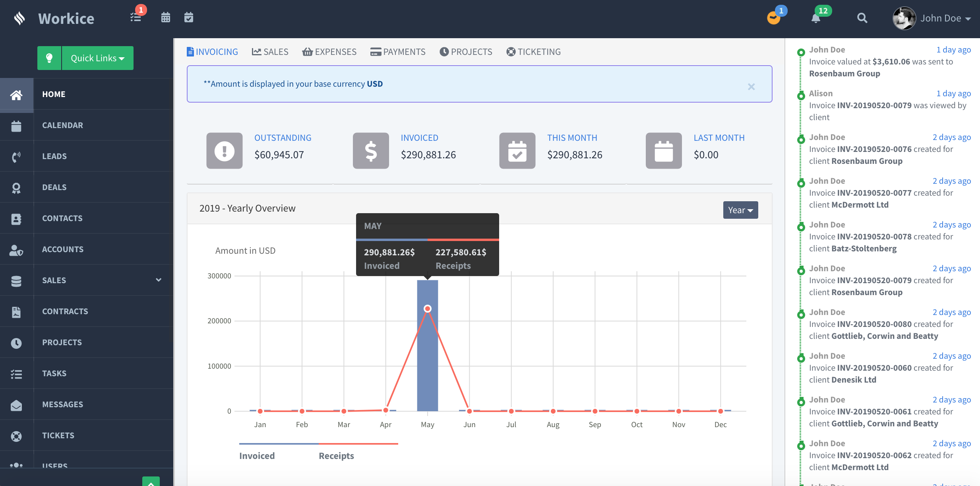This screenshot has width=980, height=486.
Task: Open Accounts in the sidebar
Action: [x=63, y=249]
